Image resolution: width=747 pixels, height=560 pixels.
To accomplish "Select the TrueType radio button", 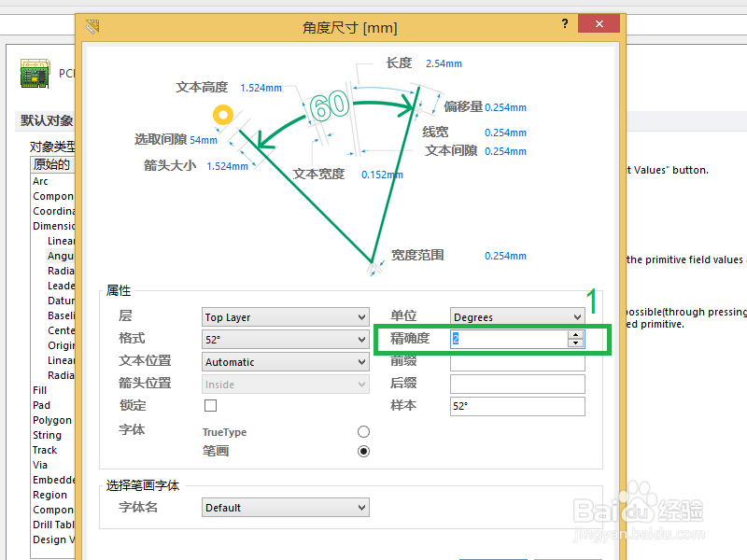I will (x=363, y=431).
